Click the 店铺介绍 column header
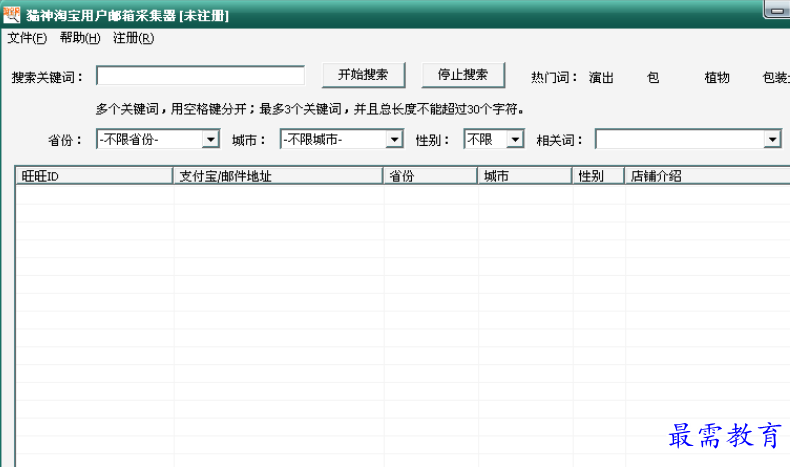 pos(707,176)
